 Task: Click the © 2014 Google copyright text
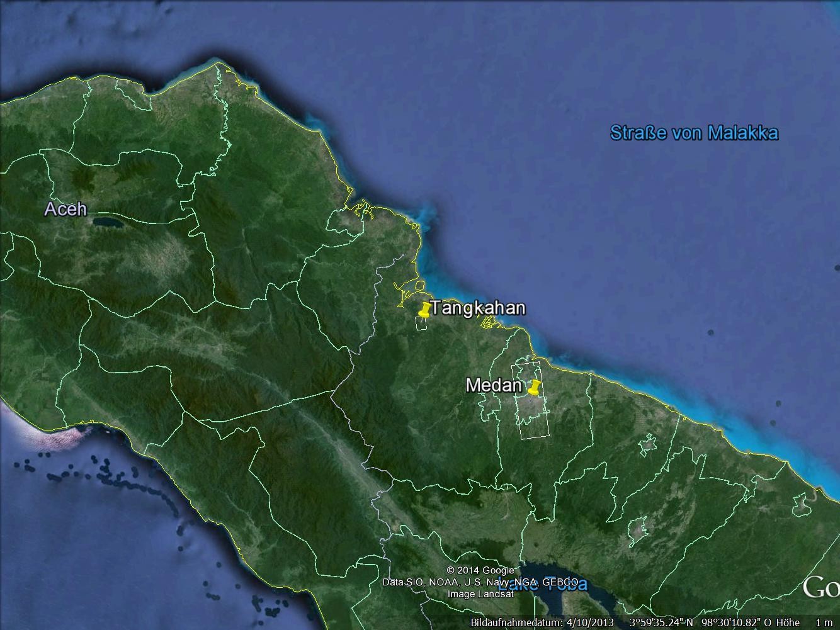[x=480, y=570]
